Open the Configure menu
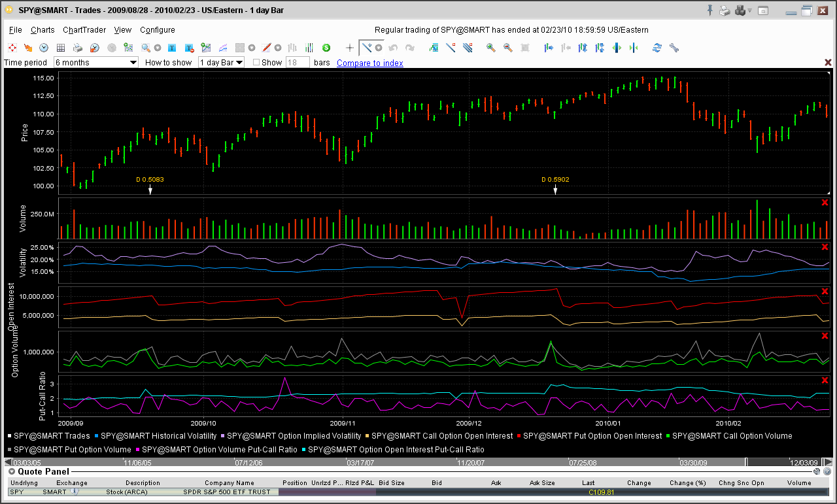 [158, 30]
